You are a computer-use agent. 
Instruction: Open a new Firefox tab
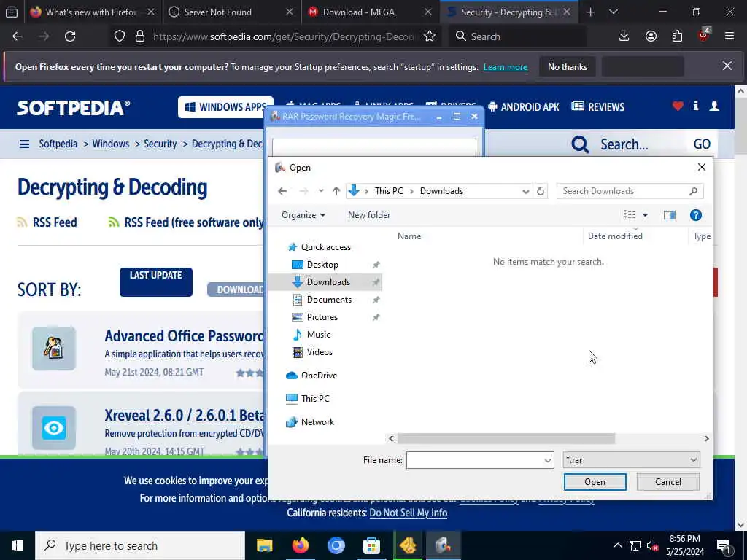590,12
